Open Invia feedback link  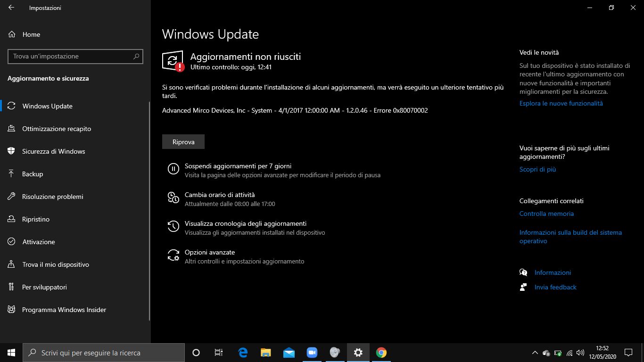tap(555, 287)
